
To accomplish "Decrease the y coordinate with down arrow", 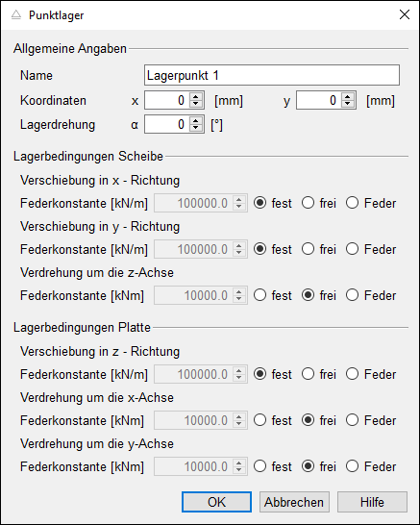I will click(x=348, y=104).
